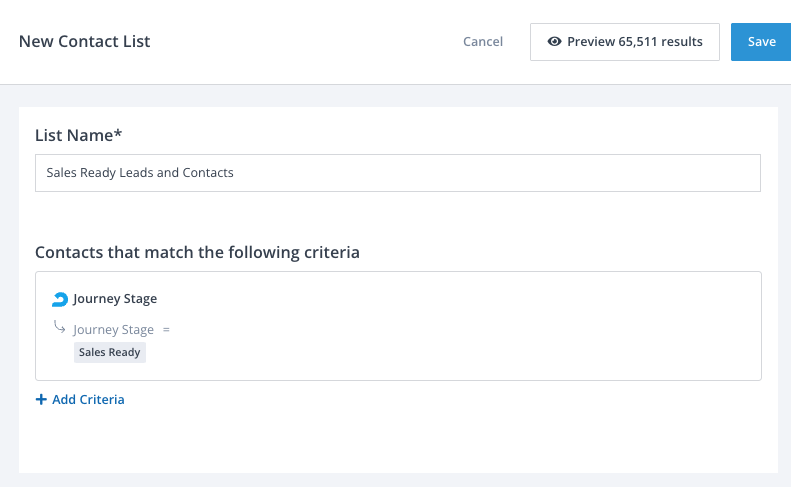This screenshot has width=791, height=487.
Task: Add Criteria to the contact list
Action: [88, 400]
